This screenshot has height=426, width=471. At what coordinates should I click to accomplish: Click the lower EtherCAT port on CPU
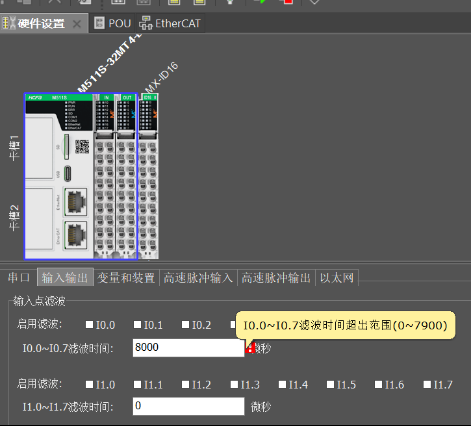coord(75,235)
